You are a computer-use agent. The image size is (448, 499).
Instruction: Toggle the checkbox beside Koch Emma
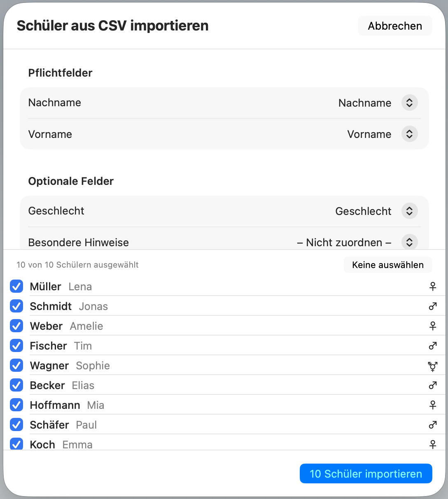tap(16, 444)
